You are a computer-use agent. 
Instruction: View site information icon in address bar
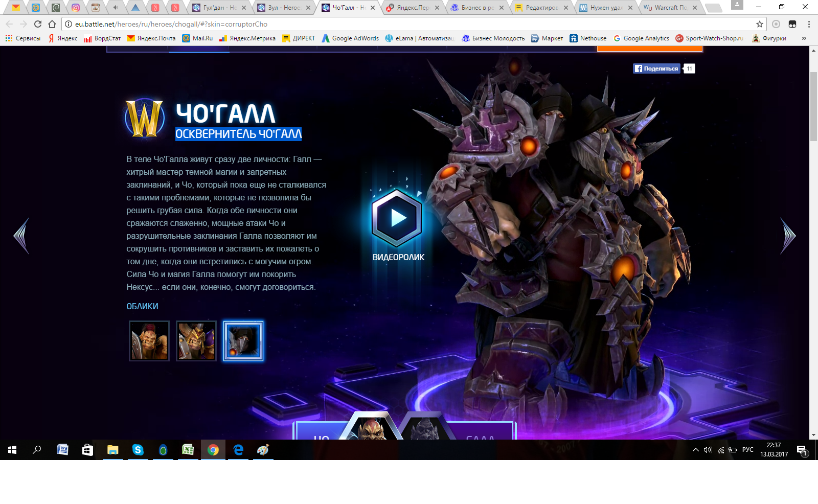69,24
